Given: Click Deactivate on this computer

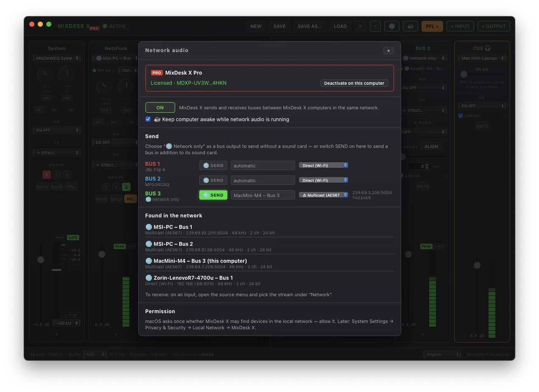Looking at the screenshot, I should point(354,83).
